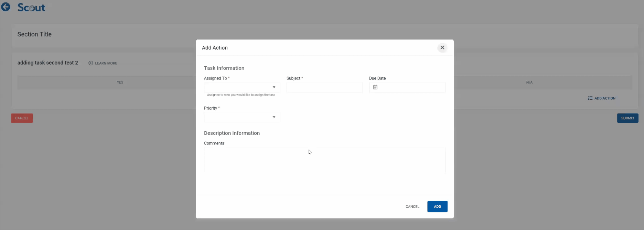This screenshot has width=644, height=230.
Task: Click the checklist icon beside Add Action
Action: point(590,98)
